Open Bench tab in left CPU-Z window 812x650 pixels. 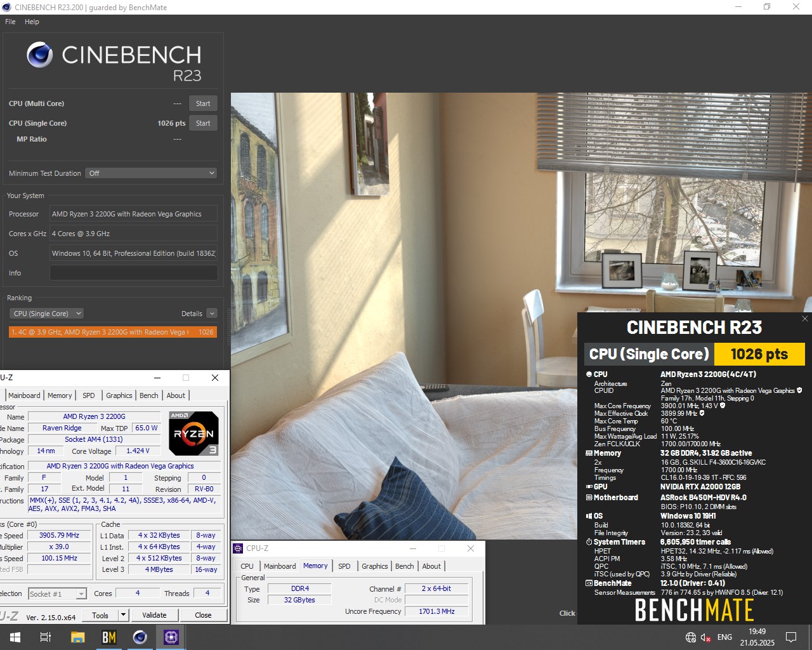(149, 395)
